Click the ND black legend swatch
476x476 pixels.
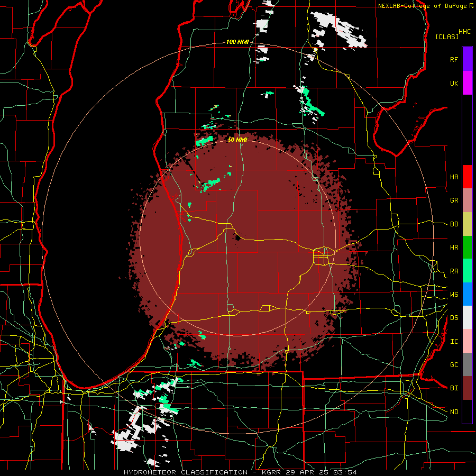click(x=467, y=411)
